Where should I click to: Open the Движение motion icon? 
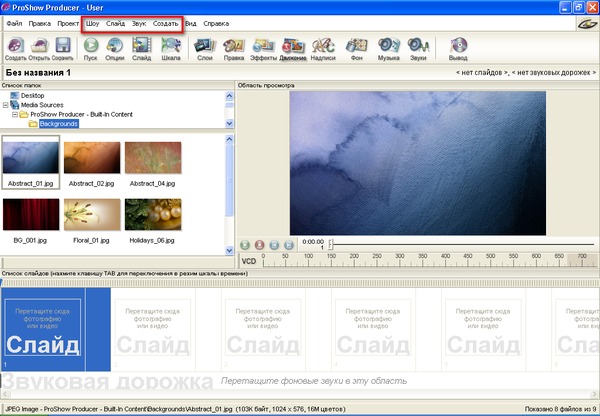[x=293, y=49]
